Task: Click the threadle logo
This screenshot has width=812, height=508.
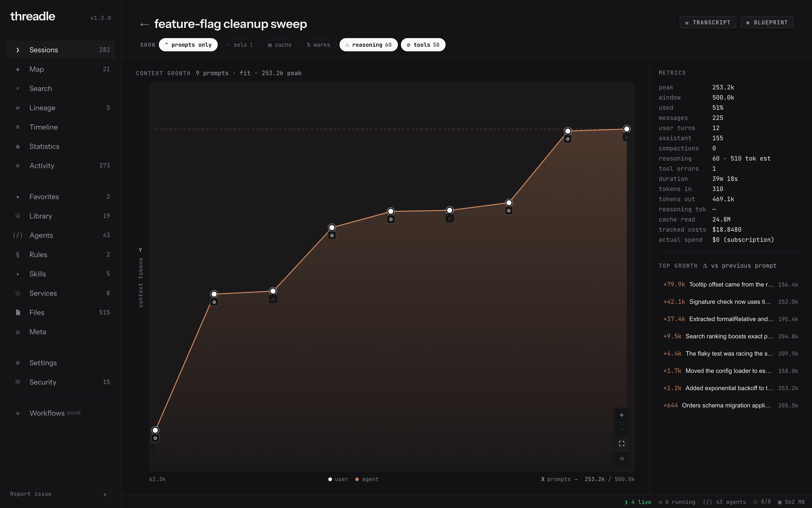Action: tap(32, 17)
